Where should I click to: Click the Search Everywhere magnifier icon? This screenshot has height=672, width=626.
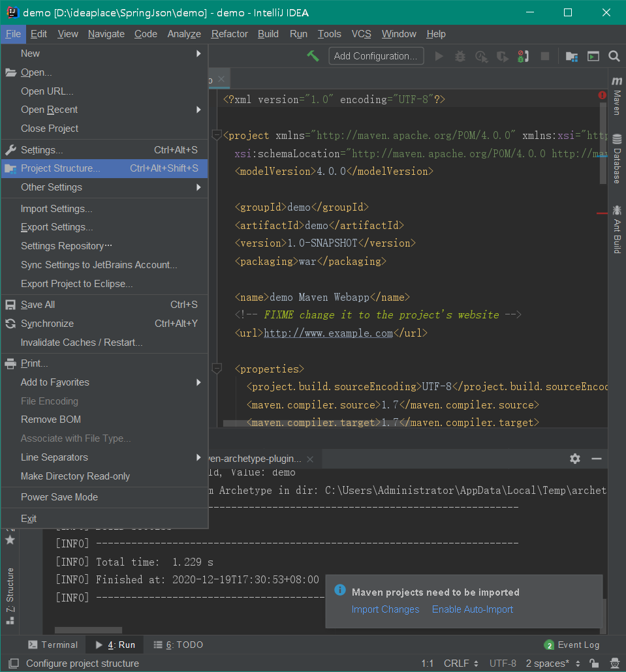tap(614, 56)
